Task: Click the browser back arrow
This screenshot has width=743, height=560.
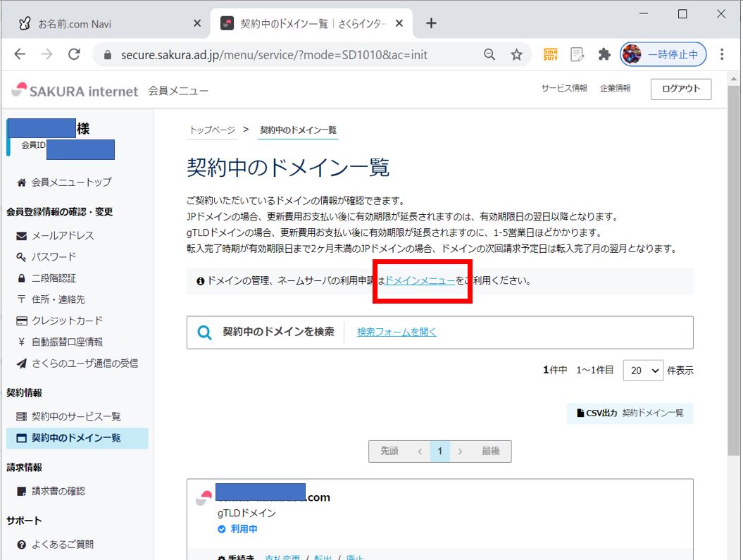Action: click(x=20, y=54)
